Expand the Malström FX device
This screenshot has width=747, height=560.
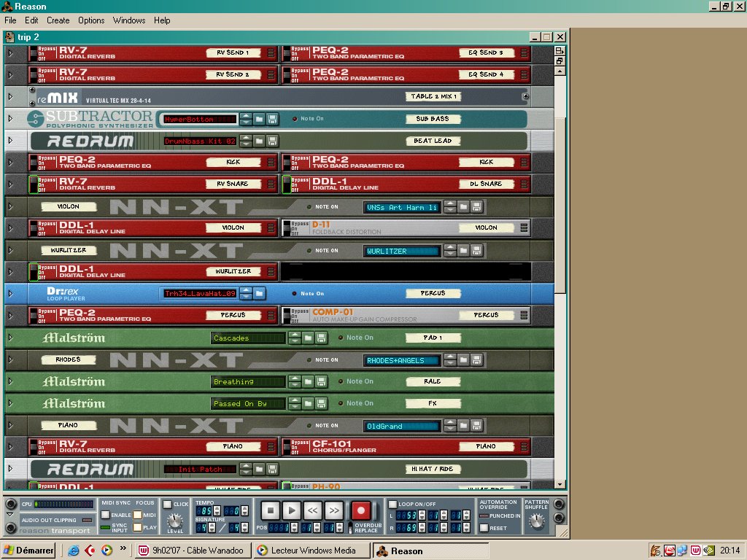click(10, 403)
